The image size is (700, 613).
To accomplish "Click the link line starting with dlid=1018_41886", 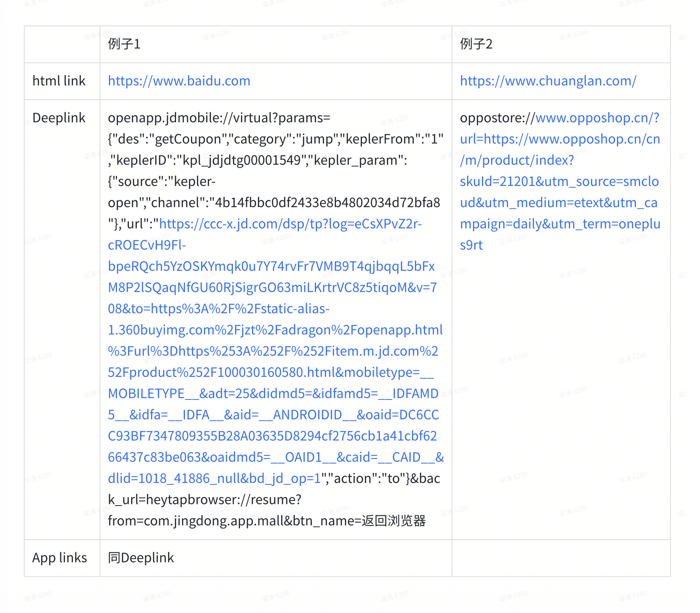I will (x=214, y=479).
